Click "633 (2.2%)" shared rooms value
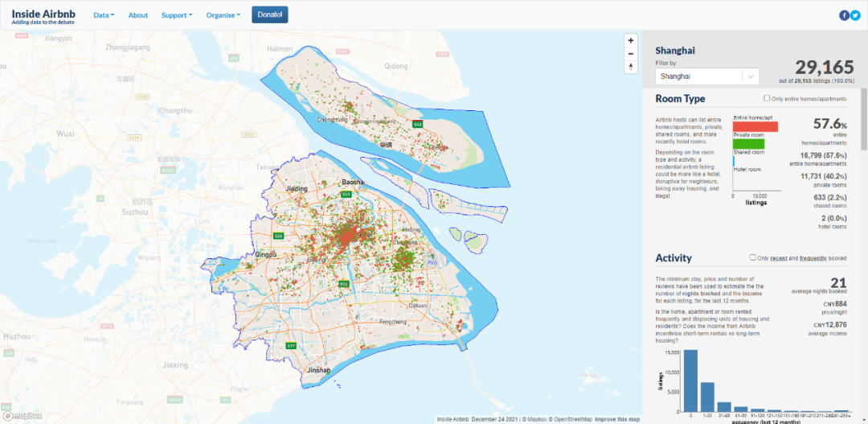This screenshot has width=868, height=424. [x=829, y=198]
